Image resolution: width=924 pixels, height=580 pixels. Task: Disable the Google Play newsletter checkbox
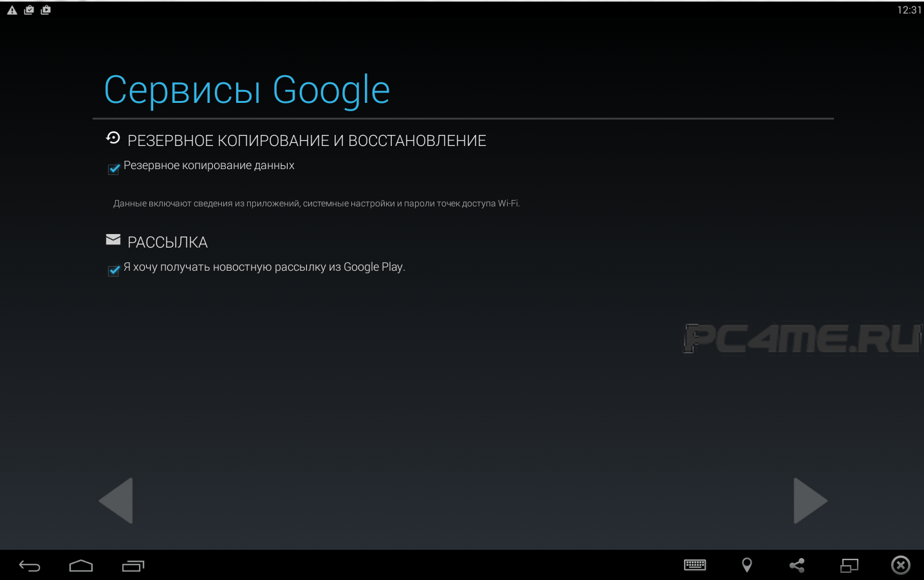coord(114,271)
